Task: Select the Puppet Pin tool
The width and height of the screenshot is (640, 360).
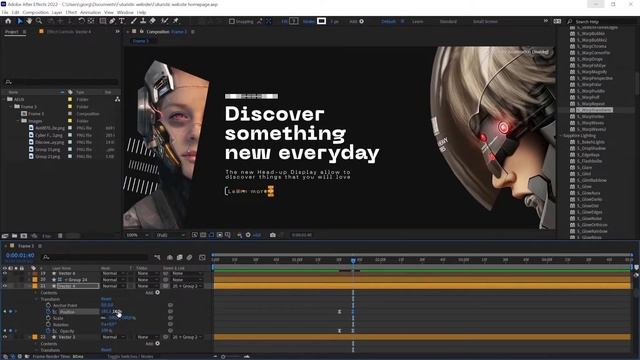Action: coord(176,21)
